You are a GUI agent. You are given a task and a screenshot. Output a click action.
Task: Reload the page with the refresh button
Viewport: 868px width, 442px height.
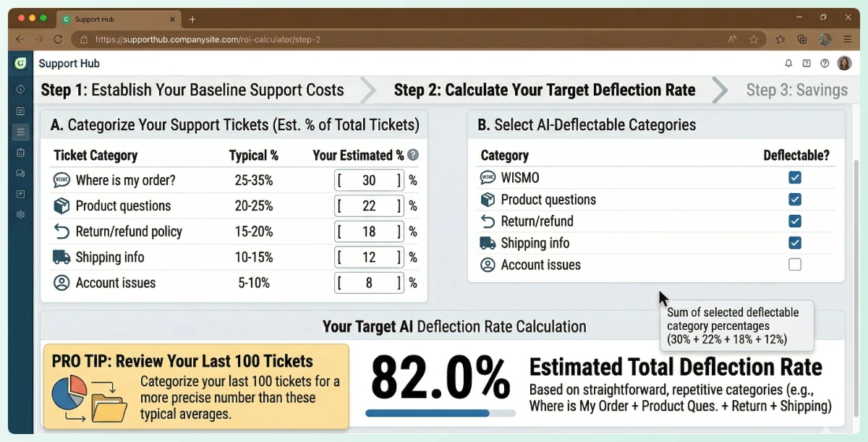coord(58,39)
